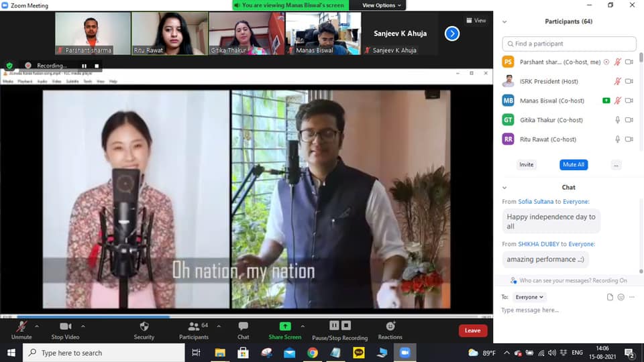
Task: Expand the View Options dropdown
Action: pyautogui.click(x=382, y=5)
